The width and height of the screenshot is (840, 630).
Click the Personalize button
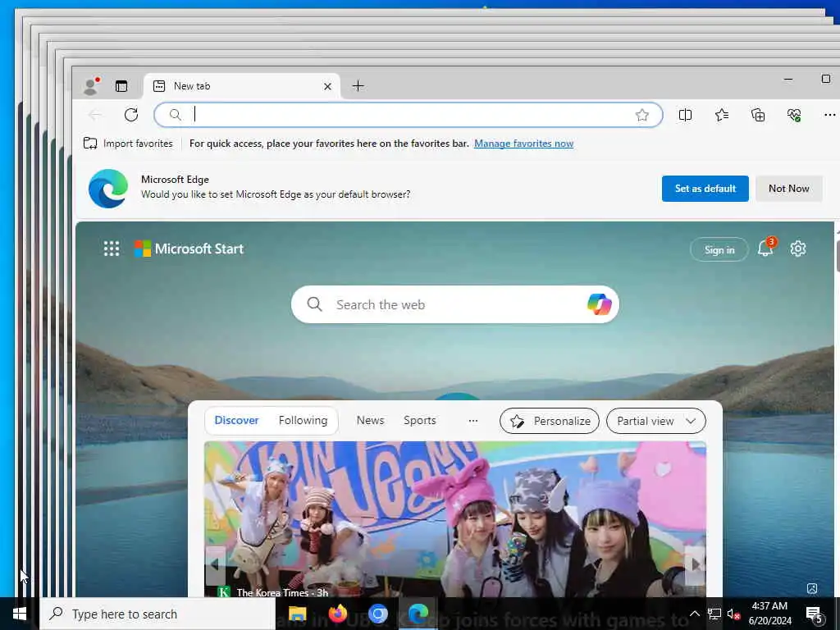coord(550,421)
